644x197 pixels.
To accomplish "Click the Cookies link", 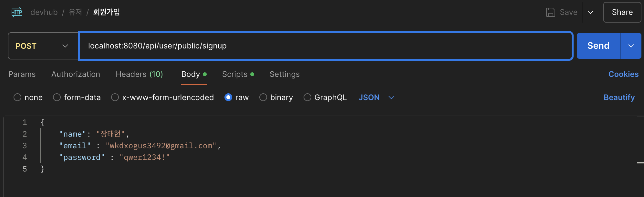I will tap(623, 74).
